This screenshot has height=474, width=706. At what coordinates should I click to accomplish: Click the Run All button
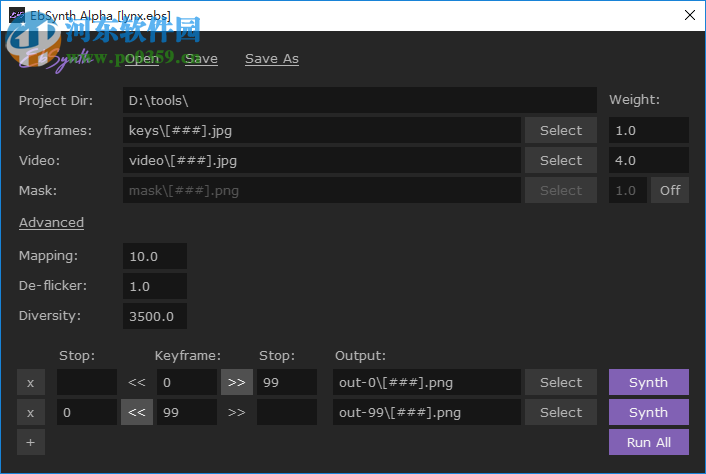point(649,442)
